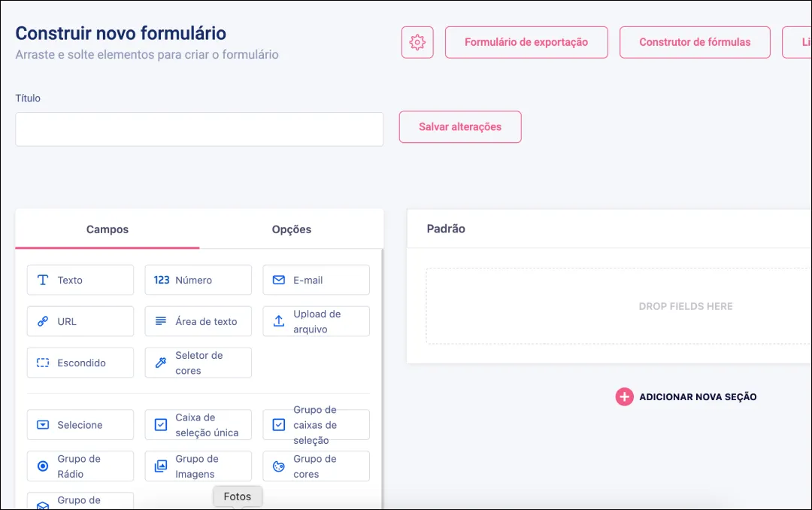The image size is (812, 510).
Task: Select the URL link field element
Action: click(x=80, y=321)
